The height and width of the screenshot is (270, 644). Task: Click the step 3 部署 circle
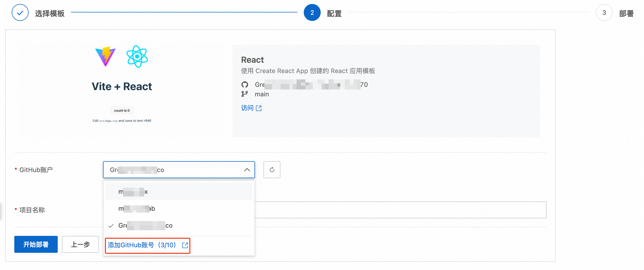(x=604, y=12)
